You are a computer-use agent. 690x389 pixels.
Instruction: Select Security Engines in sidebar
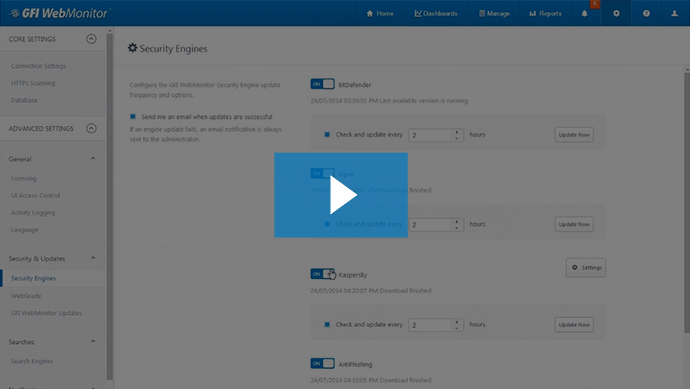(x=33, y=278)
